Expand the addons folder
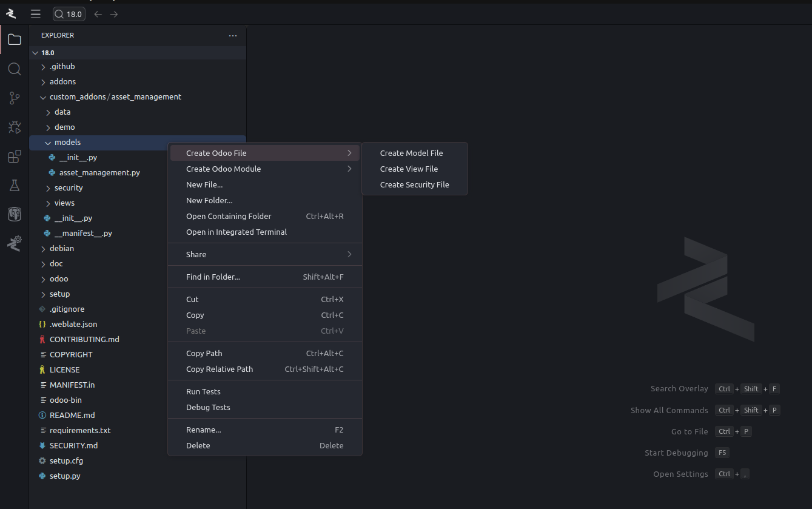Viewport: 812px width, 509px height. coord(62,82)
